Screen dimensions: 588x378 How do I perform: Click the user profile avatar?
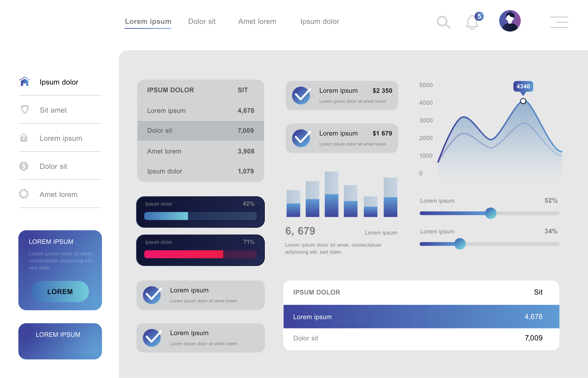coord(510,21)
